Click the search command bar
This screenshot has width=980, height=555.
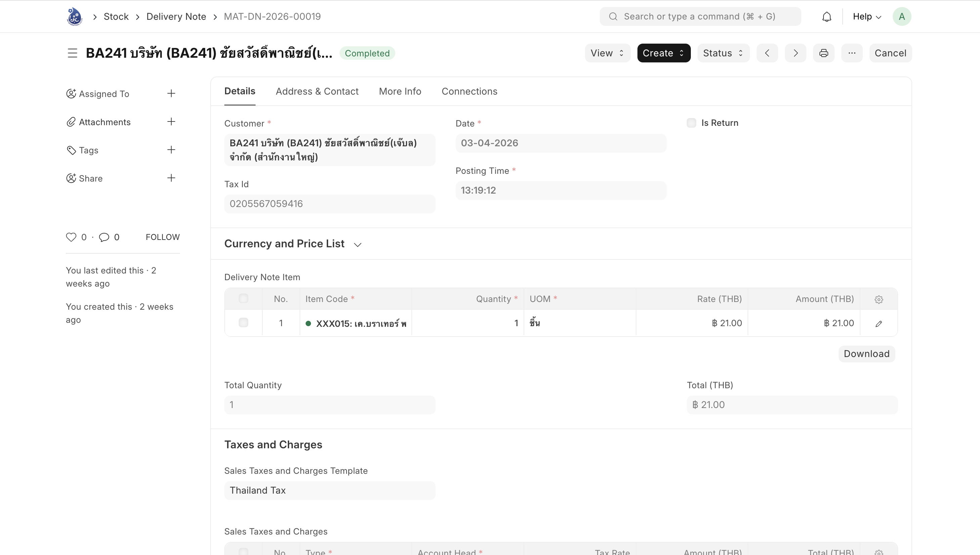(700, 16)
